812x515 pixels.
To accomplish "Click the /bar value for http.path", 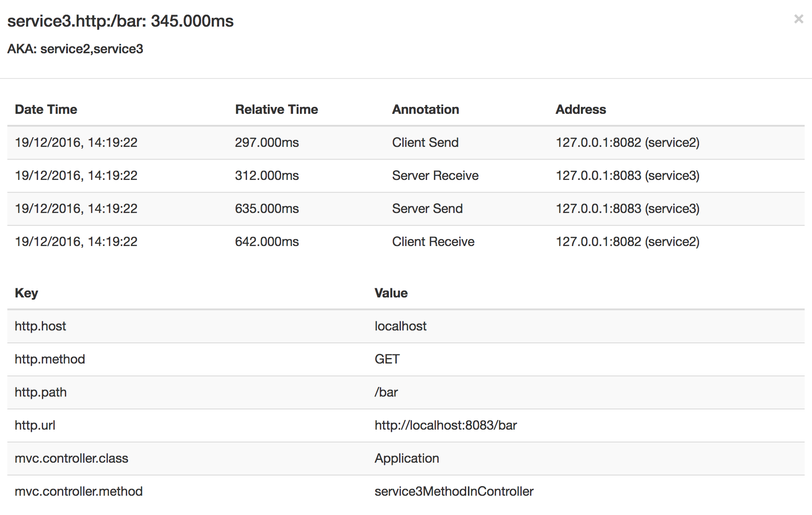I will pyautogui.click(x=386, y=392).
